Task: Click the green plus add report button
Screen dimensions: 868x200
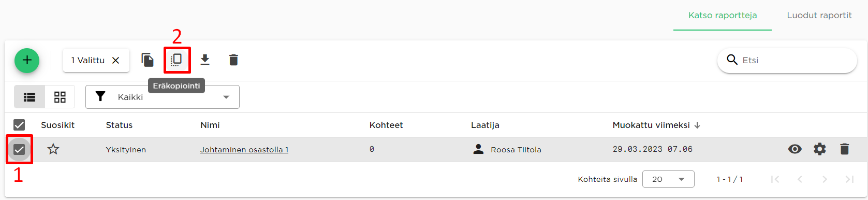Action: [x=27, y=61]
